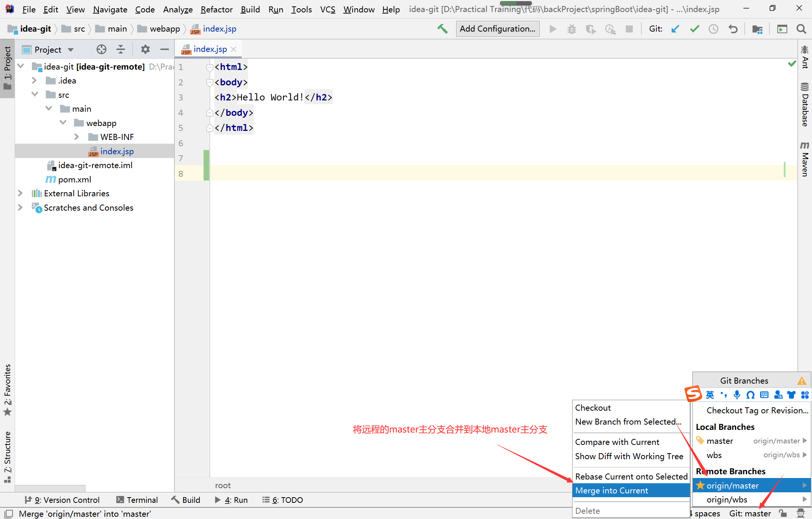Click the Project panel horizontal scrollbar
812x519 pixels.
click(x=50, y=488)
